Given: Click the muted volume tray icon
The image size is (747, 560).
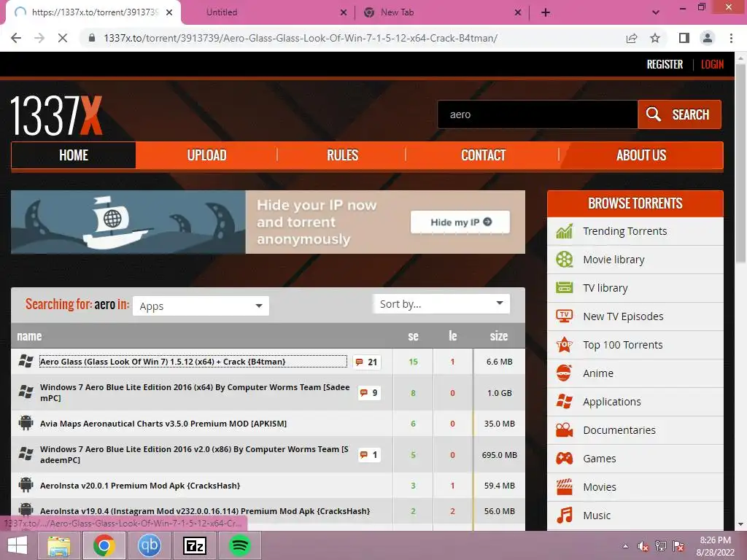Looking at the screenshot, I should (x=643, y=546).
